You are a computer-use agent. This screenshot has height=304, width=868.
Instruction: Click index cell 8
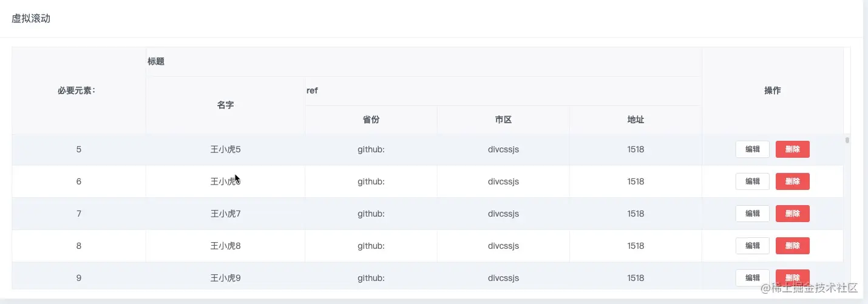tap(79, 246)
